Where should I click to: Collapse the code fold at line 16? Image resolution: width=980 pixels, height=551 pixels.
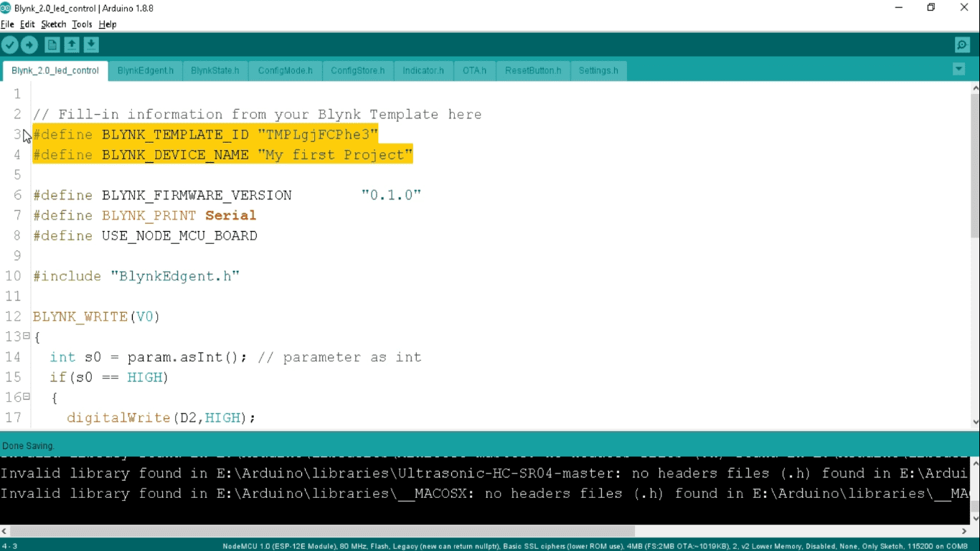pyautogui.click(x=27, y=396)
